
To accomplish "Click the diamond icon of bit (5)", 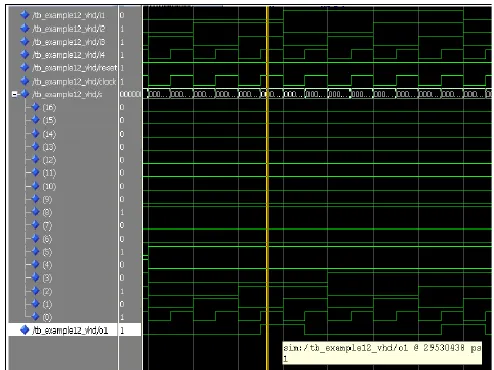I will point(36,251).
